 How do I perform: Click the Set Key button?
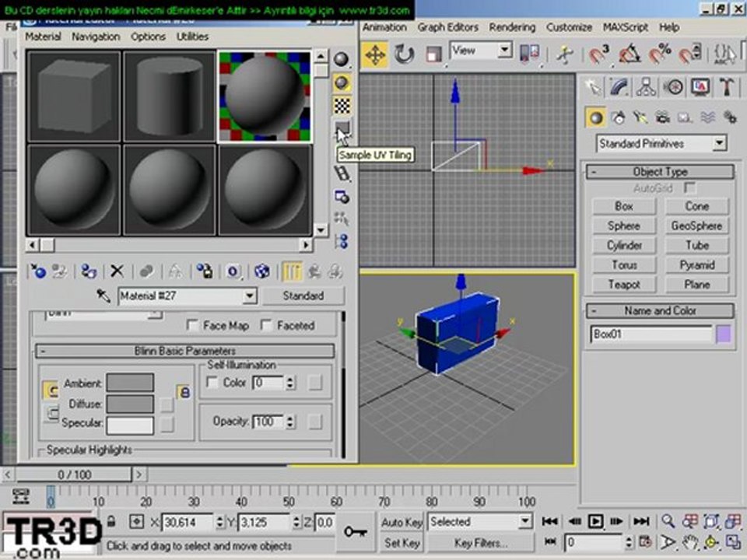[402, 543]
